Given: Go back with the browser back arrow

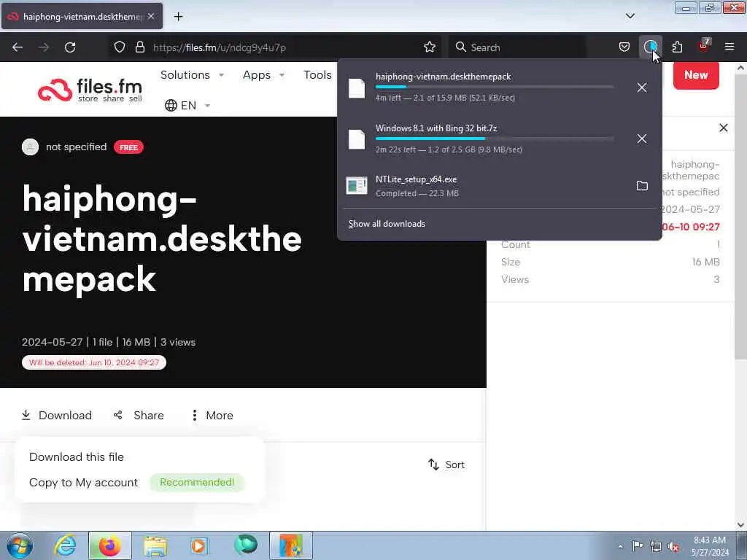Looking at the screenshot, I should (x=18, y=47).
